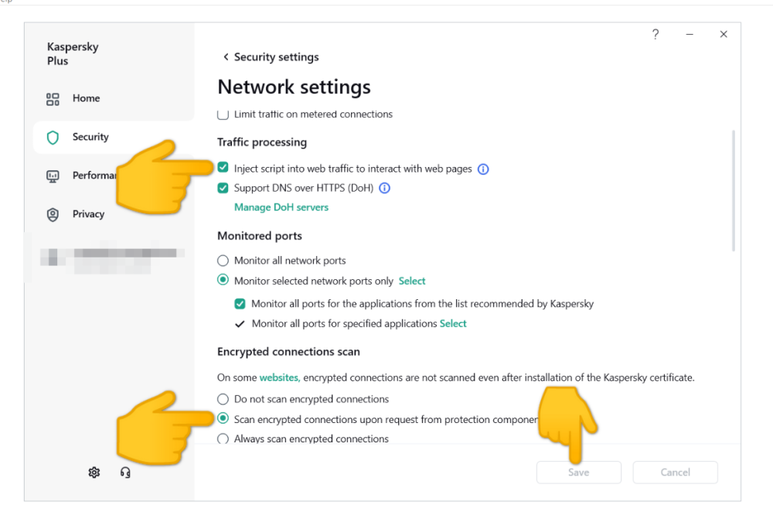The image size is (773, 532).
Task: Click the Cancel button
Action: click(675, 472)
